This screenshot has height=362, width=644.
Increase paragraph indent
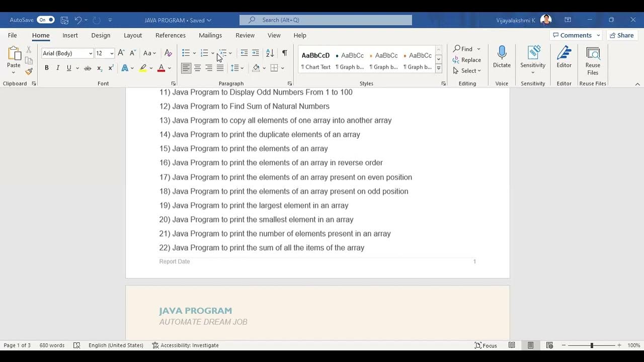[256, 53]
